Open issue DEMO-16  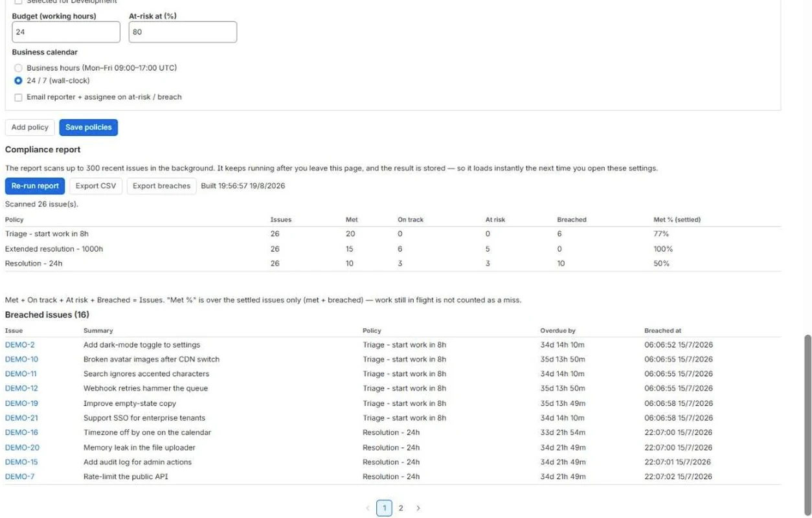click(21, 433)
